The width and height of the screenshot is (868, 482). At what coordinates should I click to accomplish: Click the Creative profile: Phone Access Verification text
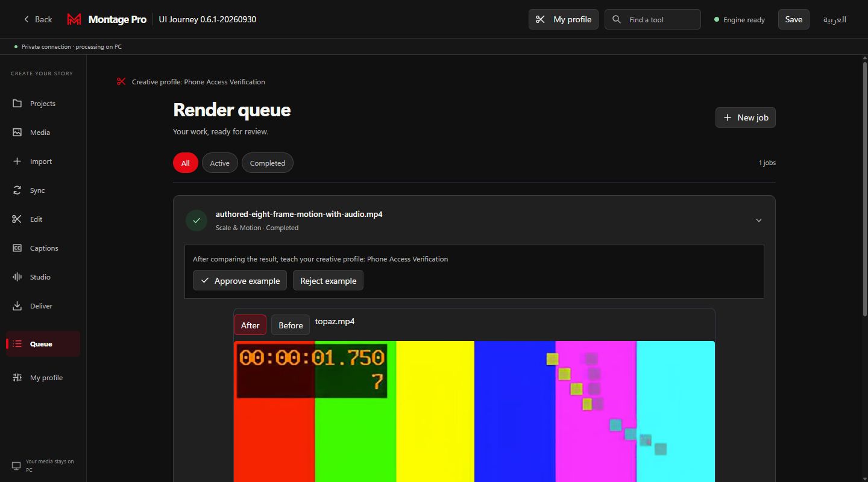(198, 82)
